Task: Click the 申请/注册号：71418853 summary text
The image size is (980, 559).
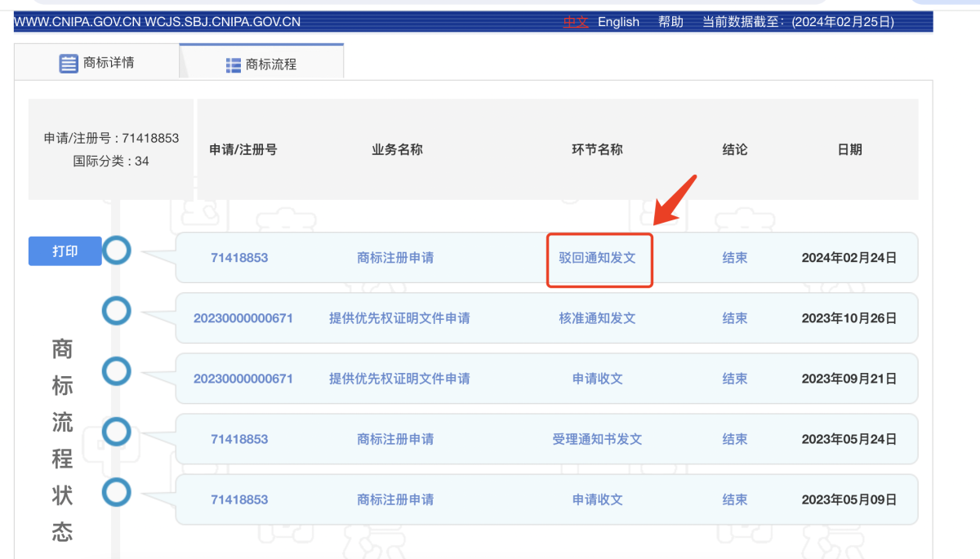Action: (x=111, y=138)
